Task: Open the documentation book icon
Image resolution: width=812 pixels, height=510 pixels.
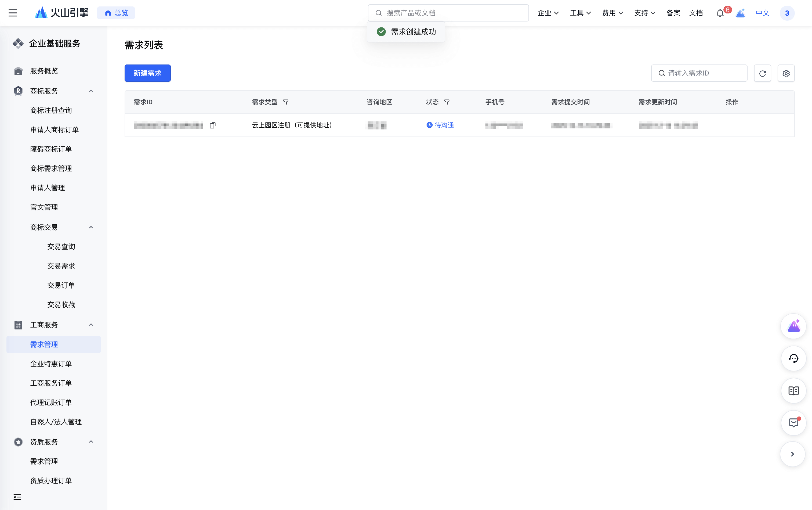Action: coord(793,391)
